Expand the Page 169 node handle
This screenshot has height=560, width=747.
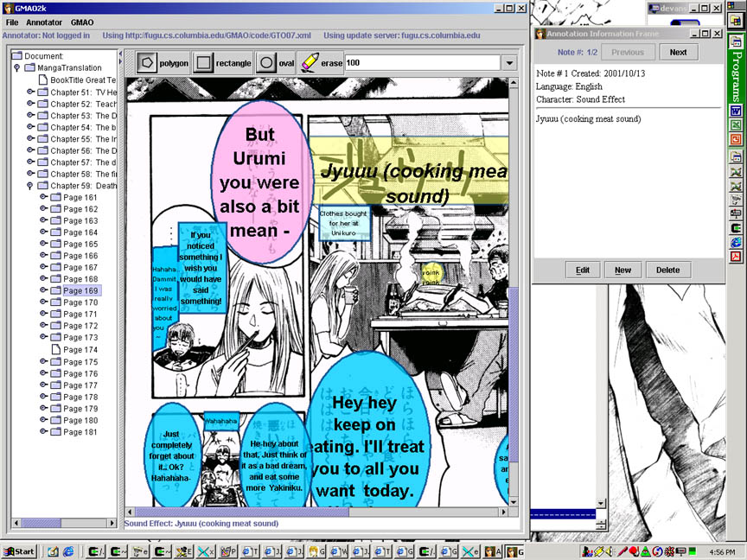[x=43, y=290]
